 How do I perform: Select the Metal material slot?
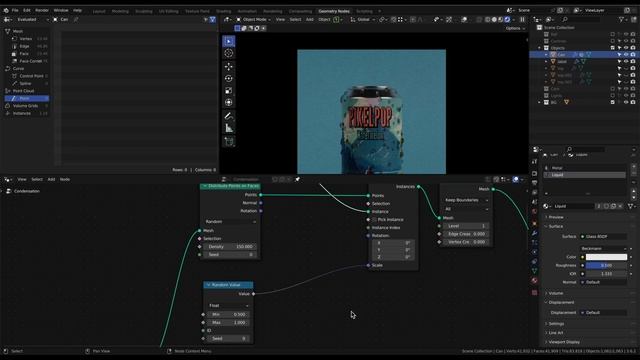point(585,168)
